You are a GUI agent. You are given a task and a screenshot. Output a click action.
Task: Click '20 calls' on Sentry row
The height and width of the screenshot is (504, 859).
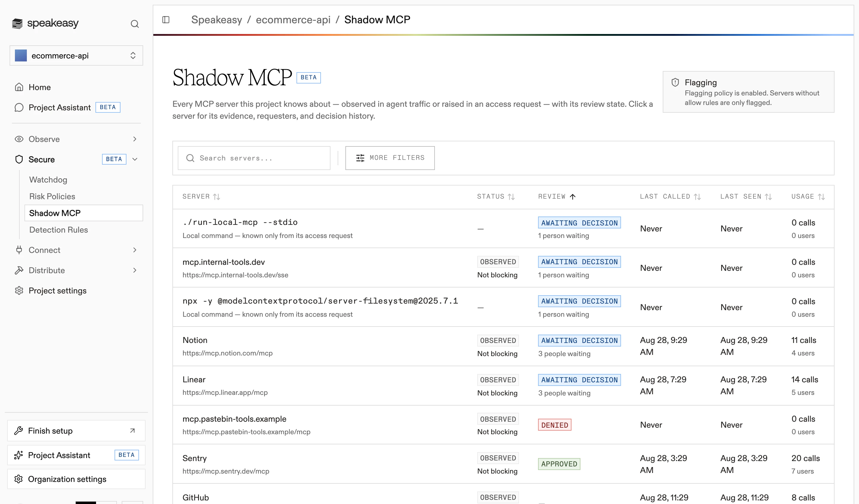point(806,458)
